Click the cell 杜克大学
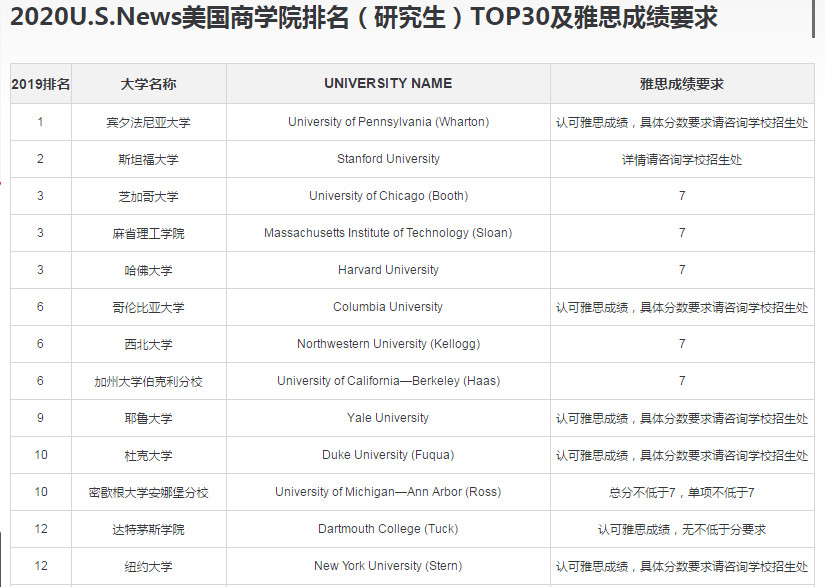 148,455
